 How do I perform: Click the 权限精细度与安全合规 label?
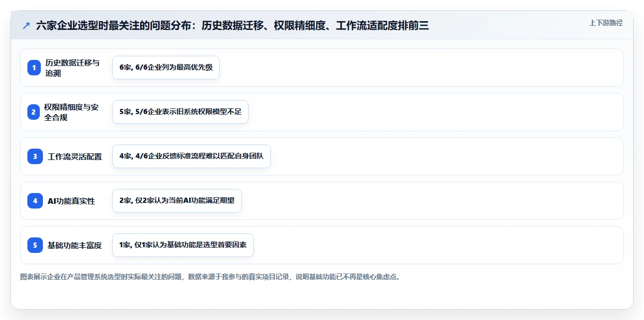[71, 112]
